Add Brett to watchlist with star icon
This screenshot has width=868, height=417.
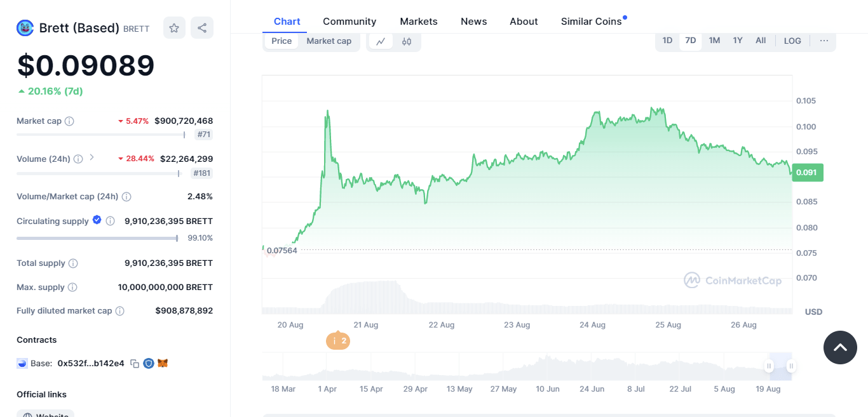tap(174, 28)
